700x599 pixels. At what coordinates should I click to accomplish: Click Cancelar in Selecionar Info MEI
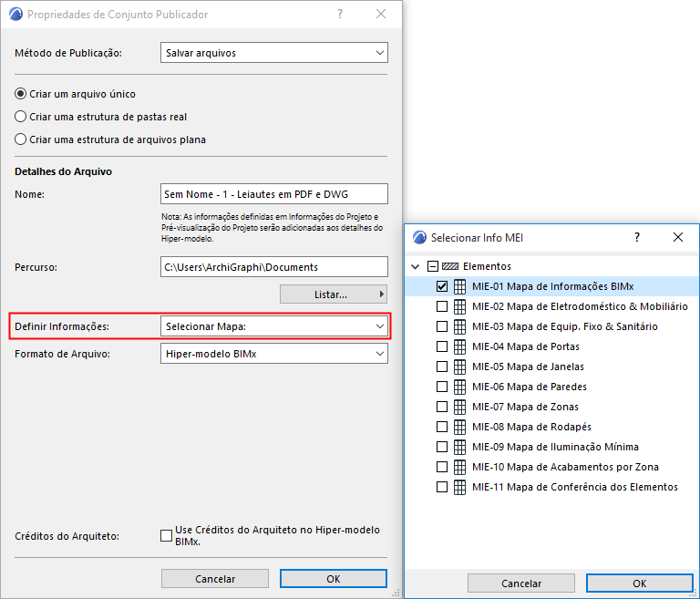521,584
